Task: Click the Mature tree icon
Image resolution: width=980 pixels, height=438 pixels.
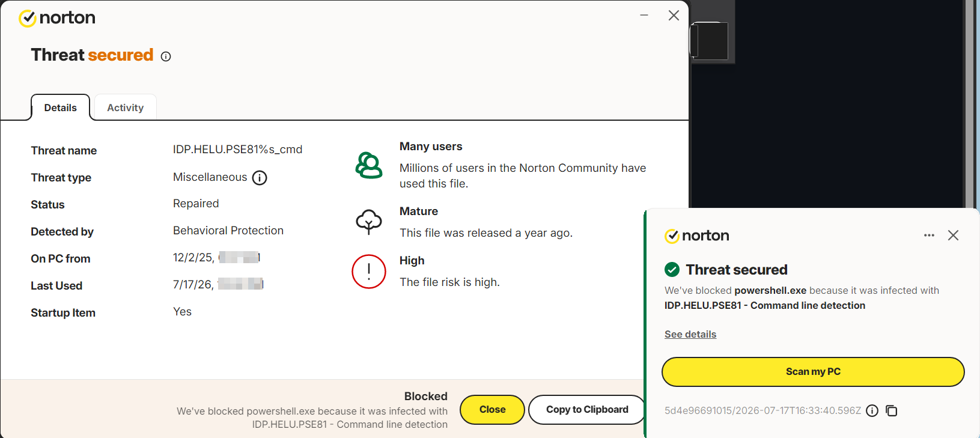Action: click(369, 222)
